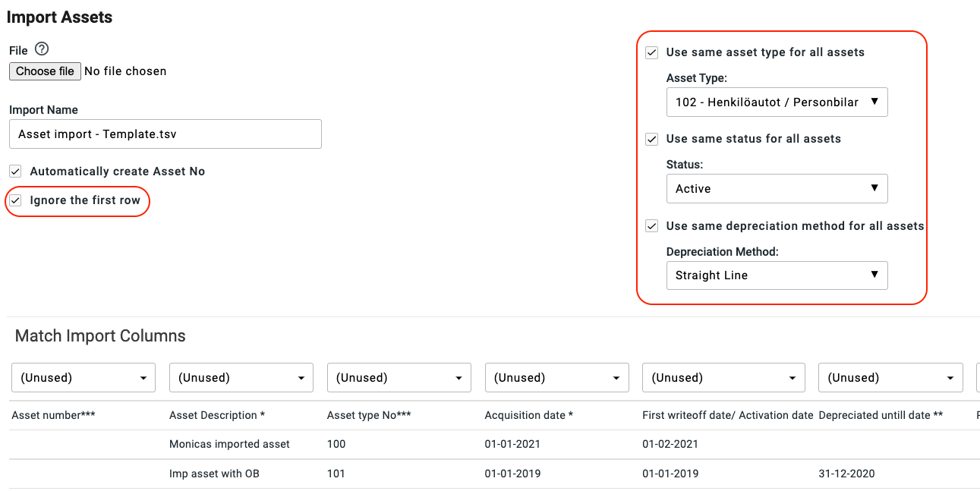Expand the Depreciation Method dropdown
This screenshot has width=980, height=491.
tap(777, 275)
